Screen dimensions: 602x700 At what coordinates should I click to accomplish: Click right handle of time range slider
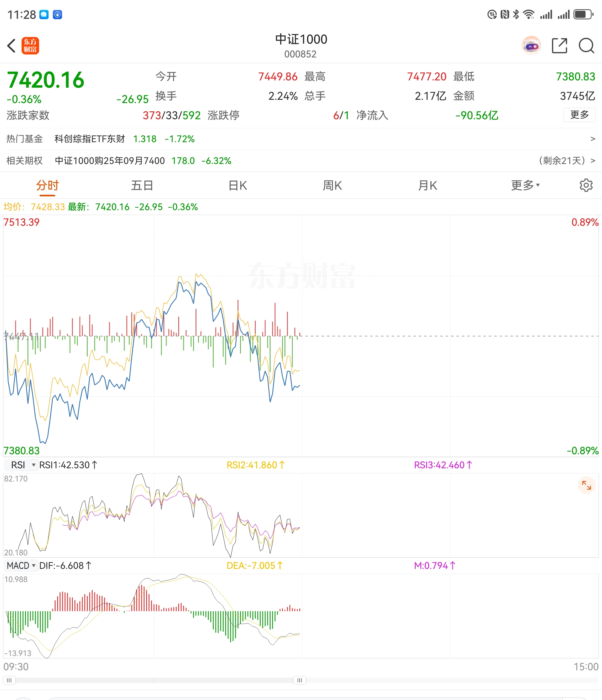[300, 680]
